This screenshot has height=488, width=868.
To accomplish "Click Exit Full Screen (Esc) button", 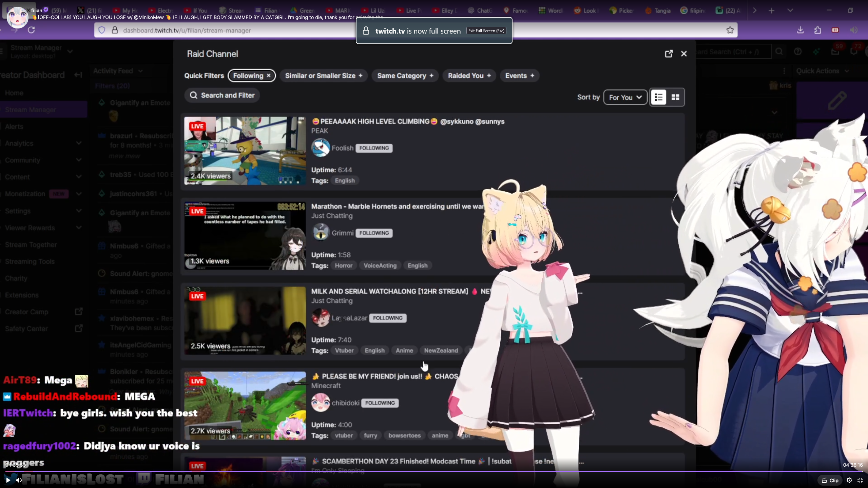I will 486,31.
